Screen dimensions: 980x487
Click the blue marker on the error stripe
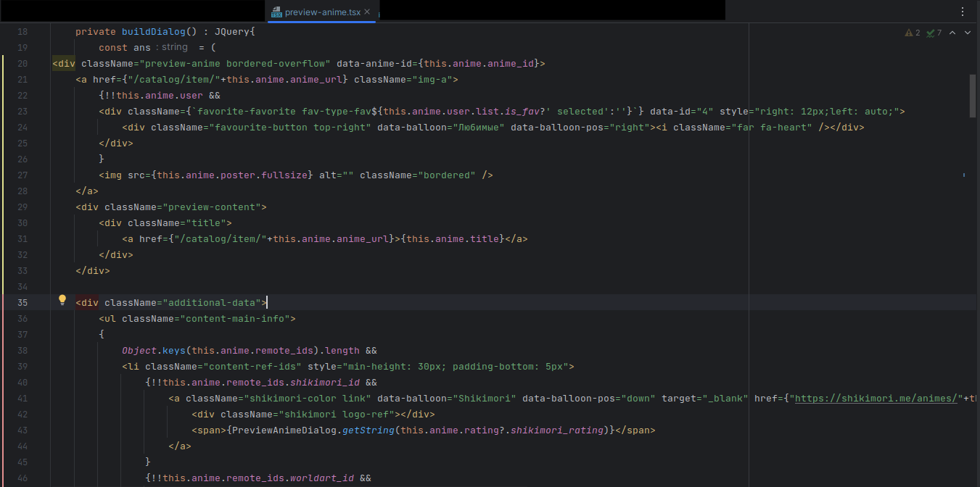point(963,175)
